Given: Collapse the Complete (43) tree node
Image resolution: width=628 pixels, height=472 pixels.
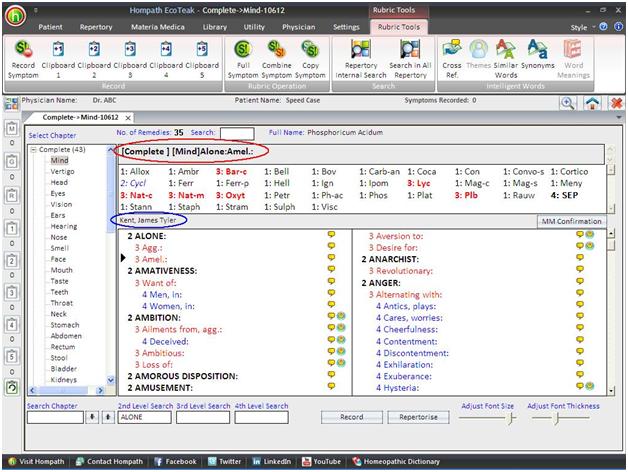Looking at the screenshot, I should pyautogui.click(x=34, y=150).
